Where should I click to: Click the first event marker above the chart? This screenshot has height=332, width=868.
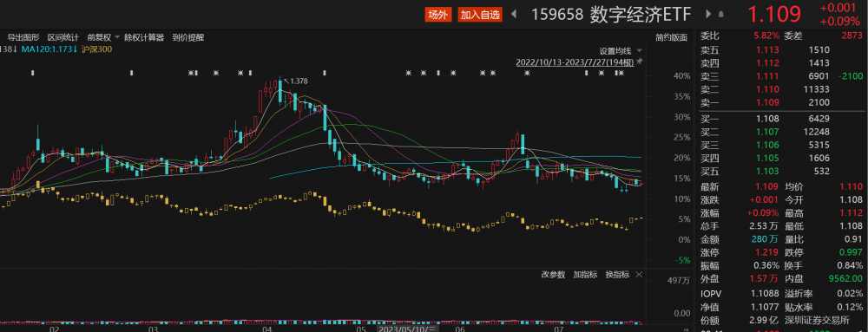coord(33,73)
